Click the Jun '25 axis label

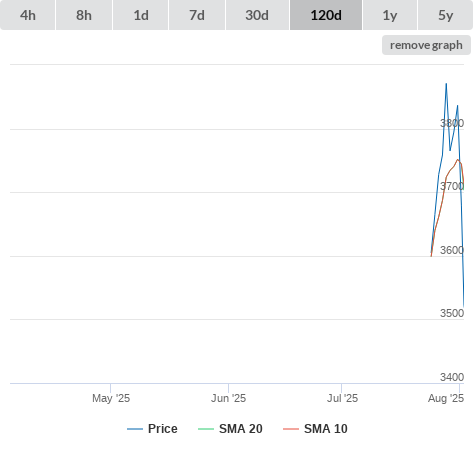pyautogui.click(x=228, y=398)
